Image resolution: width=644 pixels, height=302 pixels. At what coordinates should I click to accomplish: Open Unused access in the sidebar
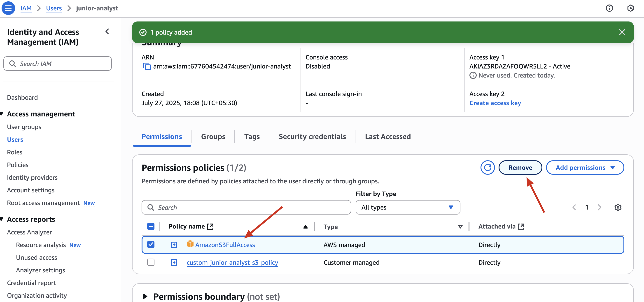(x=37, y=257)
